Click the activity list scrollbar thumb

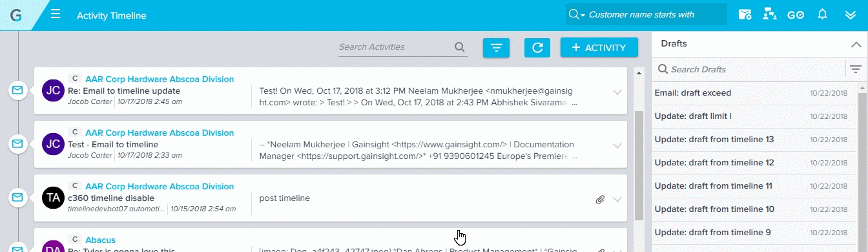click(639, 165)
